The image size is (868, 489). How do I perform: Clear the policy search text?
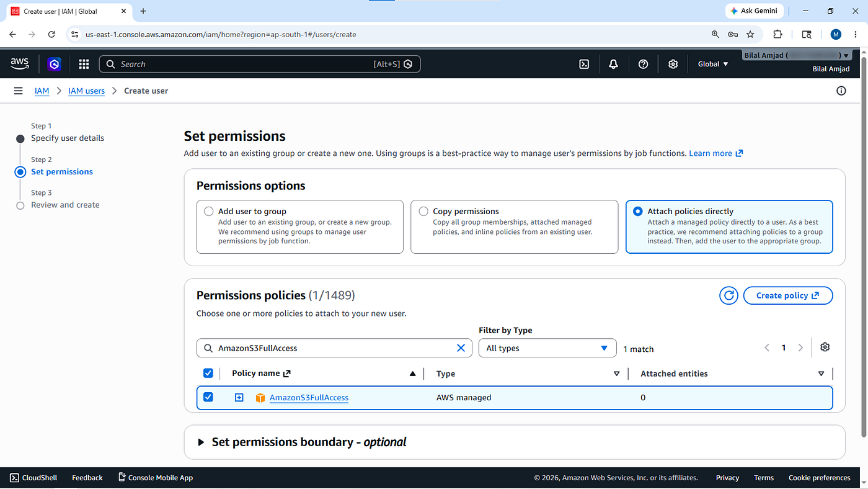tap(461, 348)
